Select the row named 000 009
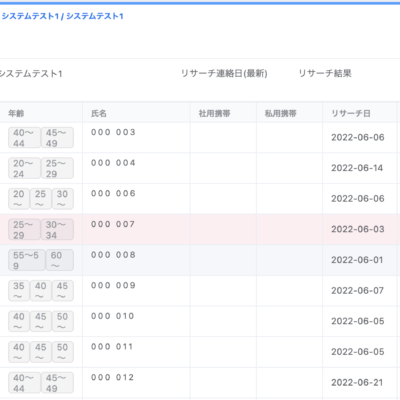Screen dimensions: 400x400 click(200, 291)
